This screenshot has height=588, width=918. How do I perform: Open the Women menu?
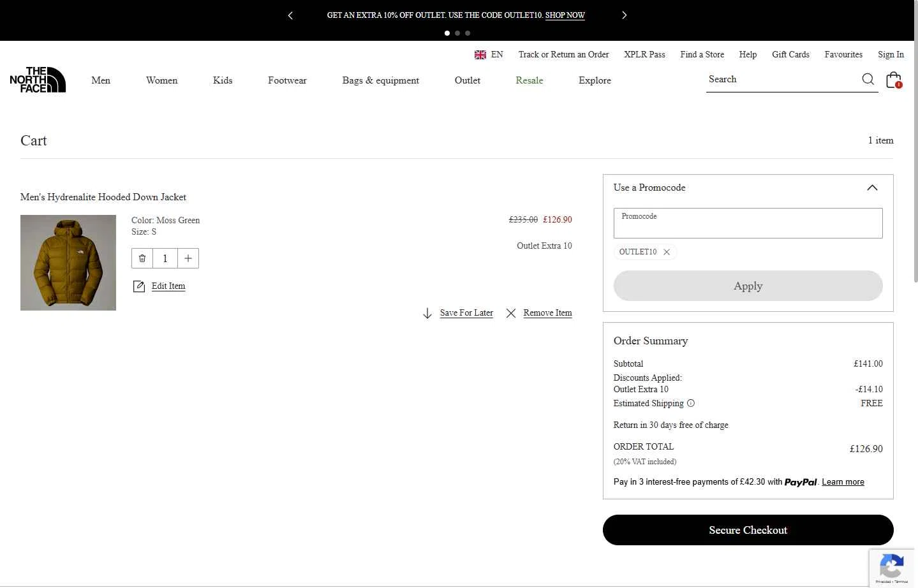point(161,80)
